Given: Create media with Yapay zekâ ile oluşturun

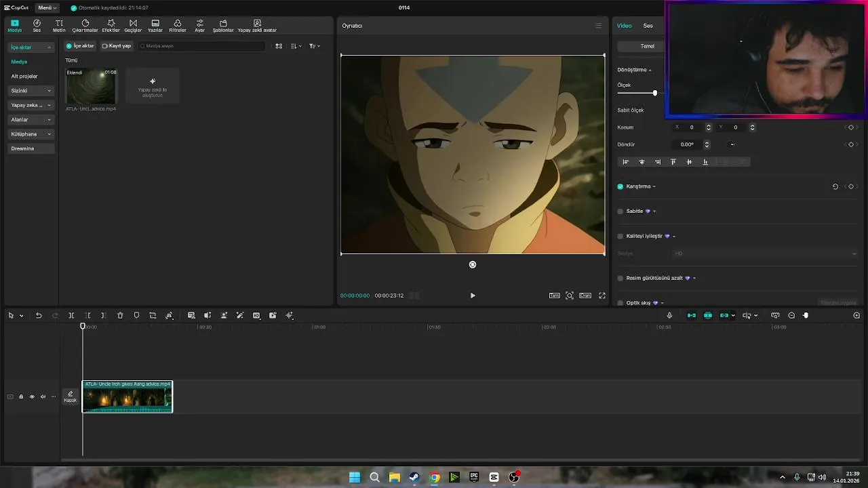Looking at the screenshot, I should [x=153, y=85].
